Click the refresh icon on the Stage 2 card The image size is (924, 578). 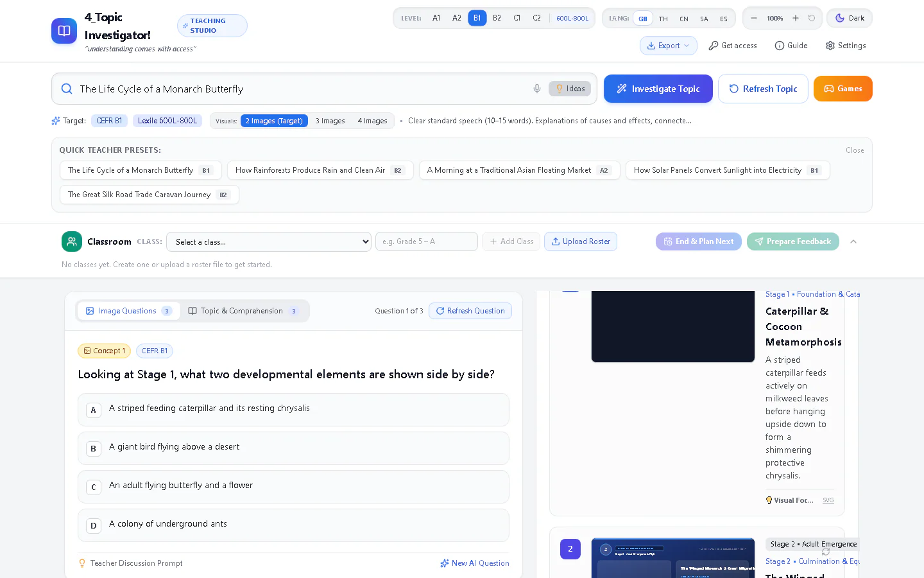tap(826, 552)
